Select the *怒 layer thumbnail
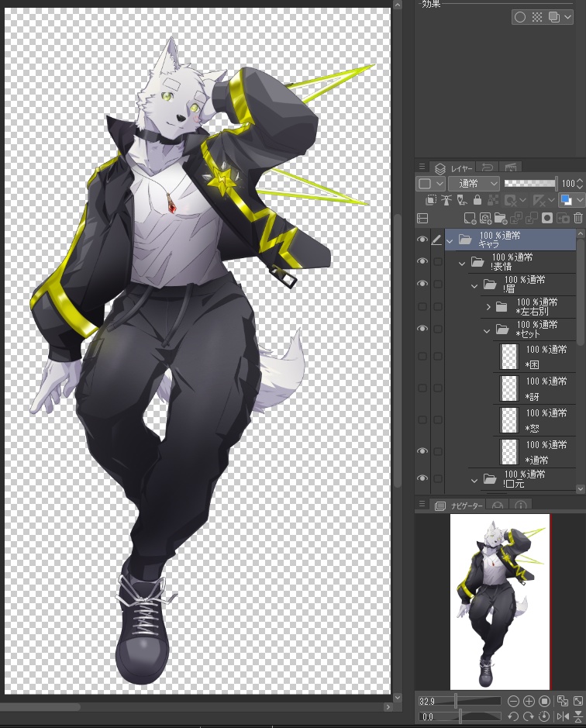This screenshot has height=728, width=586. 509,420
